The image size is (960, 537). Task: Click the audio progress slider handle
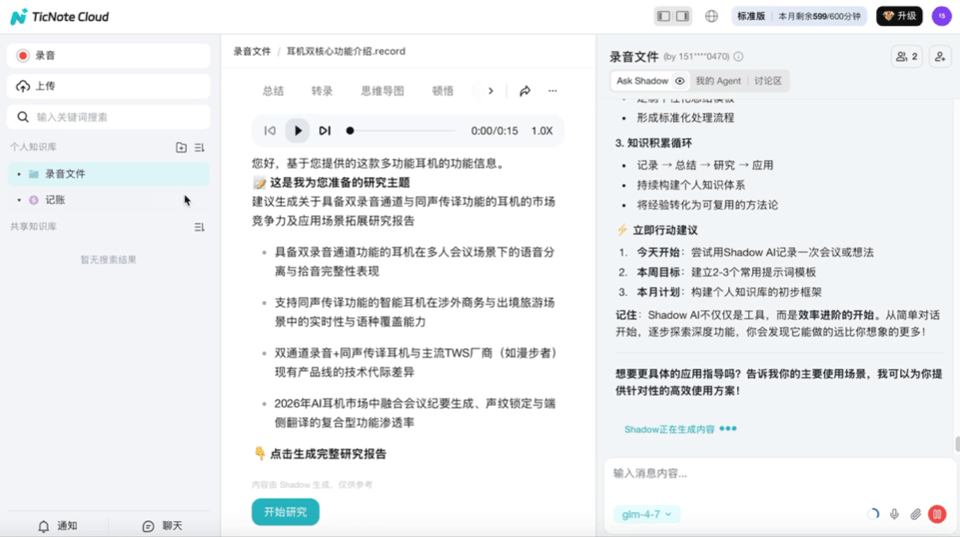click(x=350, y=131)
